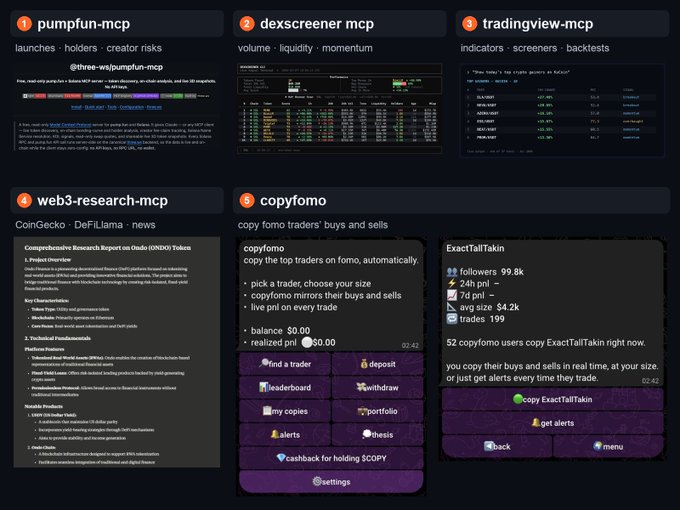Screen dimensions: 680x510
Task: Click the repeat-arrows icon beside trades
Action: [452, 319]
